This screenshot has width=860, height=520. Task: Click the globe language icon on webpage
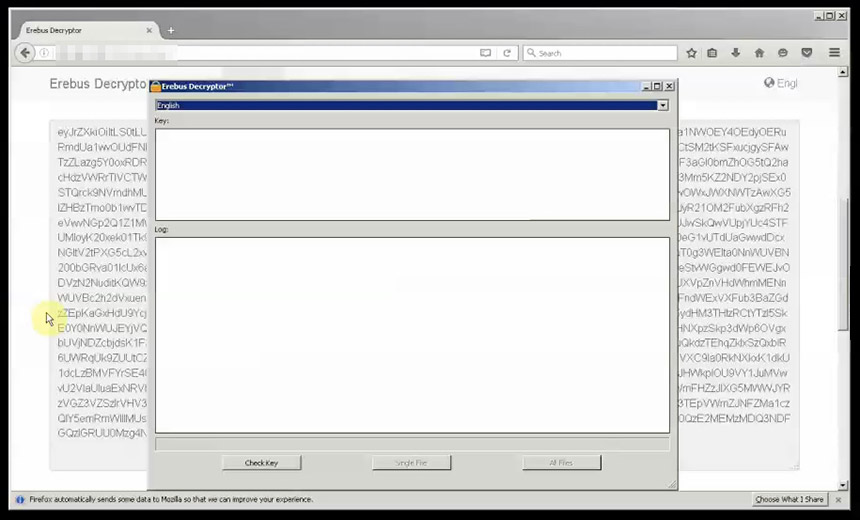click(x=769, y=83)
